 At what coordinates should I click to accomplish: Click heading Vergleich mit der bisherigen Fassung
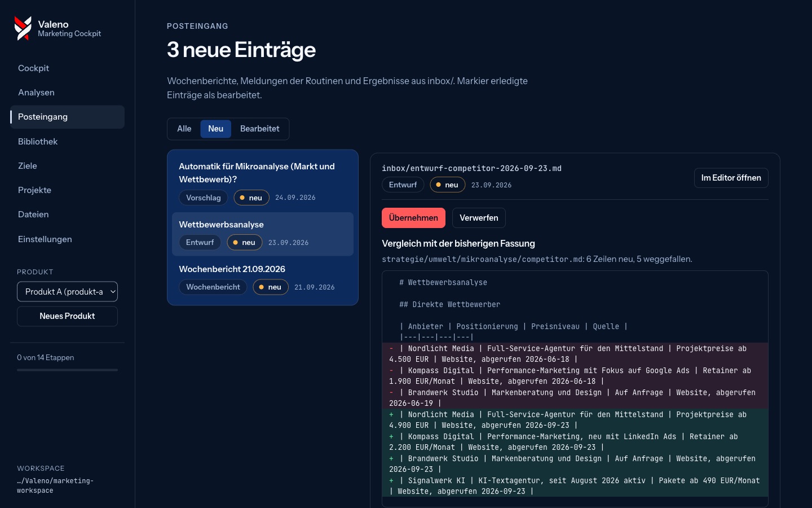click(x=458, y=243)
